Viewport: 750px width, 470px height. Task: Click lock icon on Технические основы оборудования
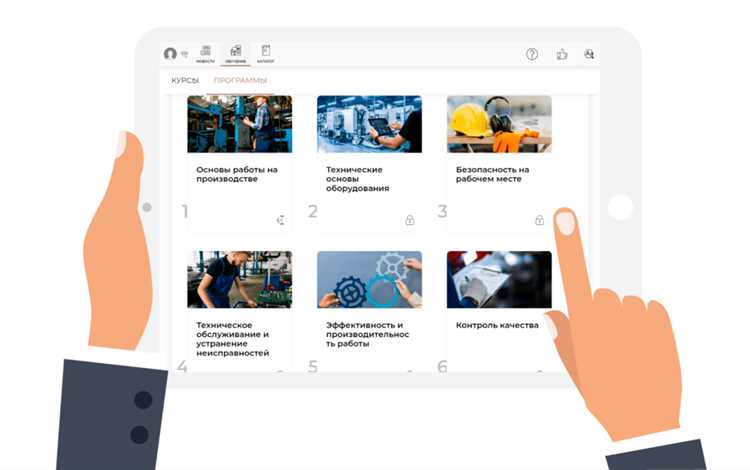point(410,220)
